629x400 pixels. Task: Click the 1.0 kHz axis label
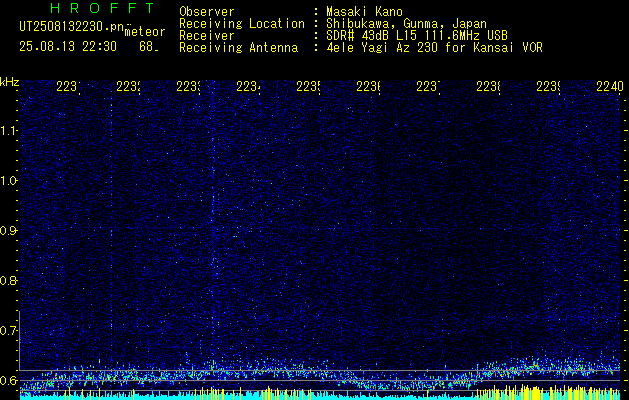(8, 181)
